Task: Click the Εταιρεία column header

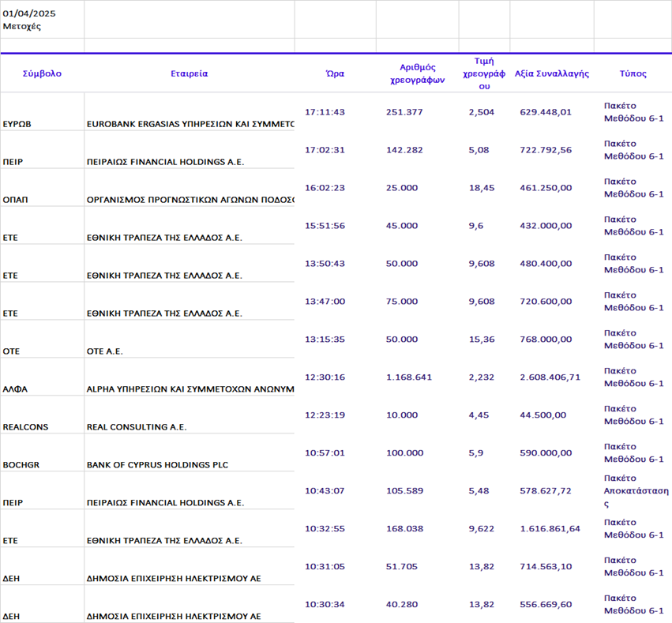Action: [x=189, y=73]
